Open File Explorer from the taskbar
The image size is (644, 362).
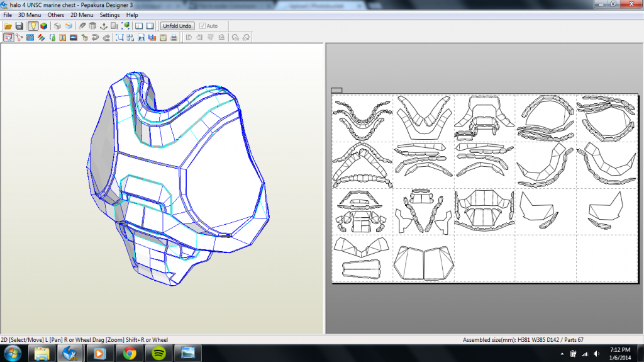tap(42, 353)
